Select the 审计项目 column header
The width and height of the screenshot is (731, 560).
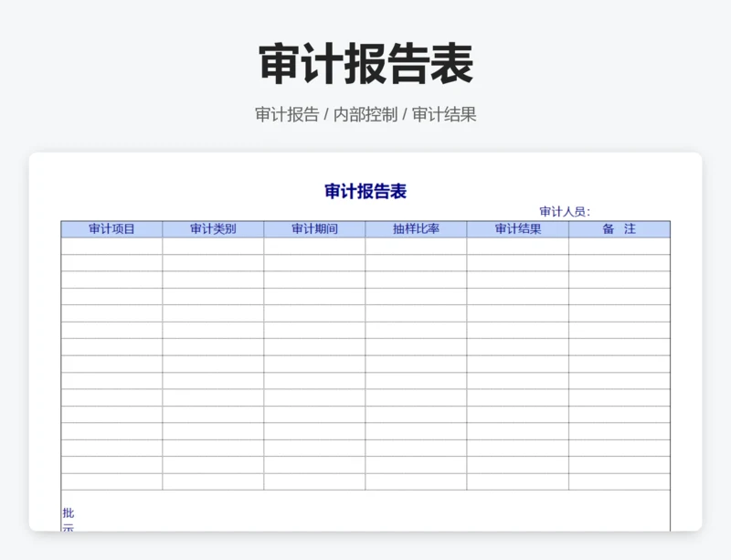click(x=111, y=229)
